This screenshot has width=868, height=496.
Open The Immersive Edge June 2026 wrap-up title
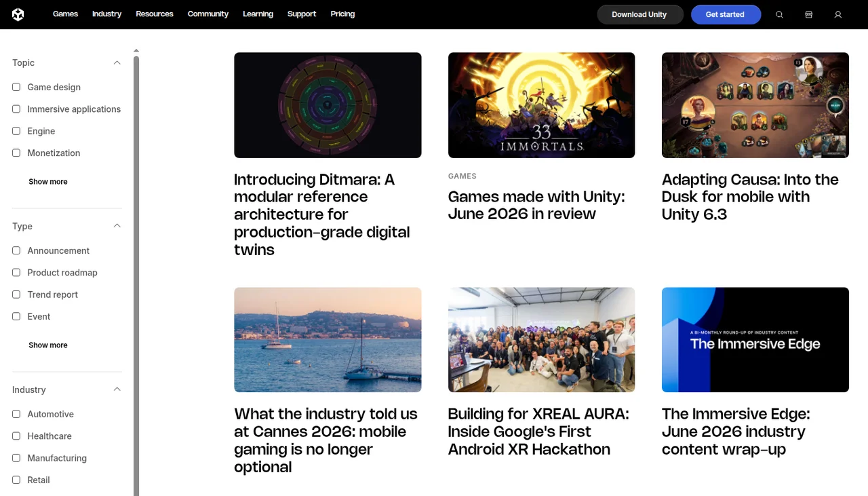(736, 432)
